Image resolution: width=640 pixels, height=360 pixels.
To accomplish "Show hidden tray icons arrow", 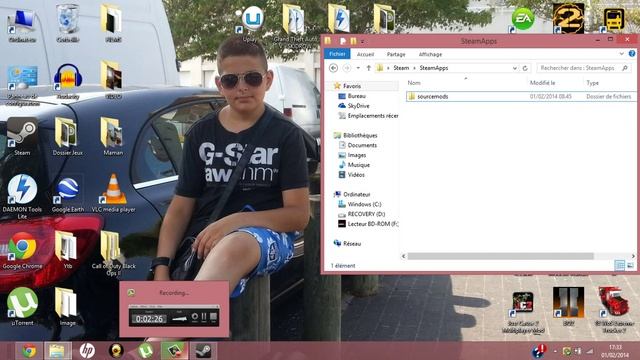I will (x=555, y=351).
